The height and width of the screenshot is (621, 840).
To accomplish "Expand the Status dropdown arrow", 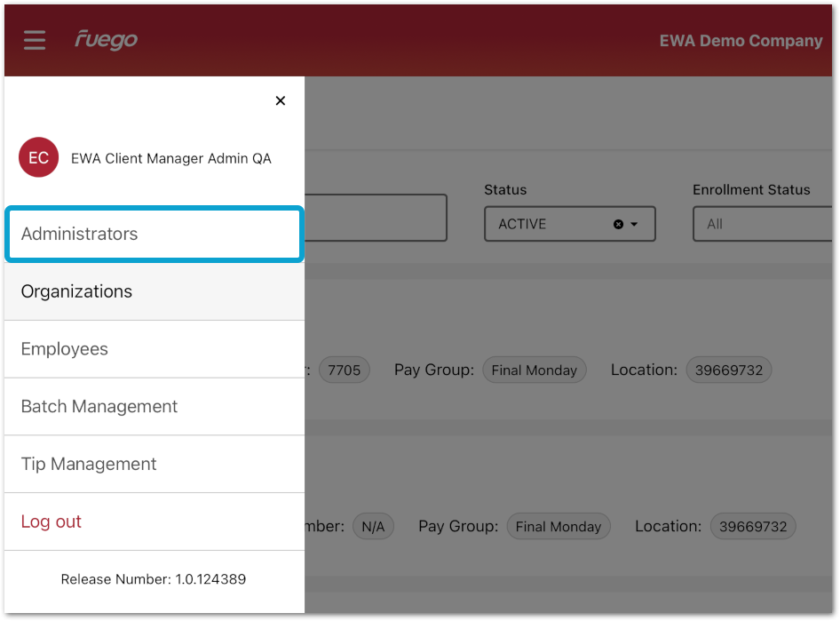I will [634, 225].
